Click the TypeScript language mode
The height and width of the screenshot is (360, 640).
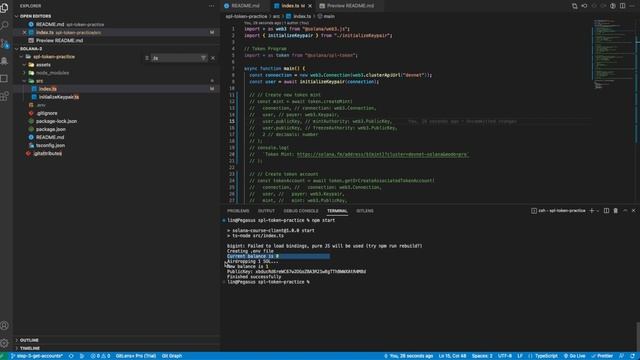click(546, 356)
